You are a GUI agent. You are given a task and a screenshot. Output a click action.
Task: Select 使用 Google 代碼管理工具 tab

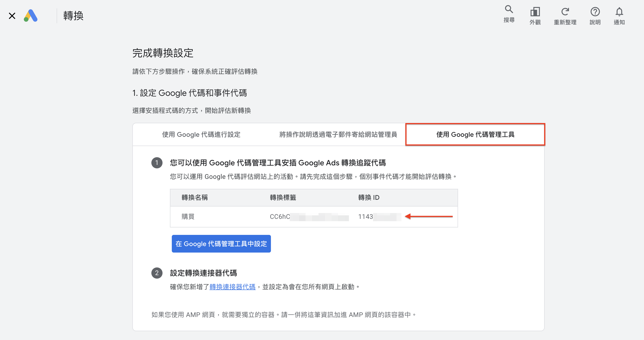point(475,134)
